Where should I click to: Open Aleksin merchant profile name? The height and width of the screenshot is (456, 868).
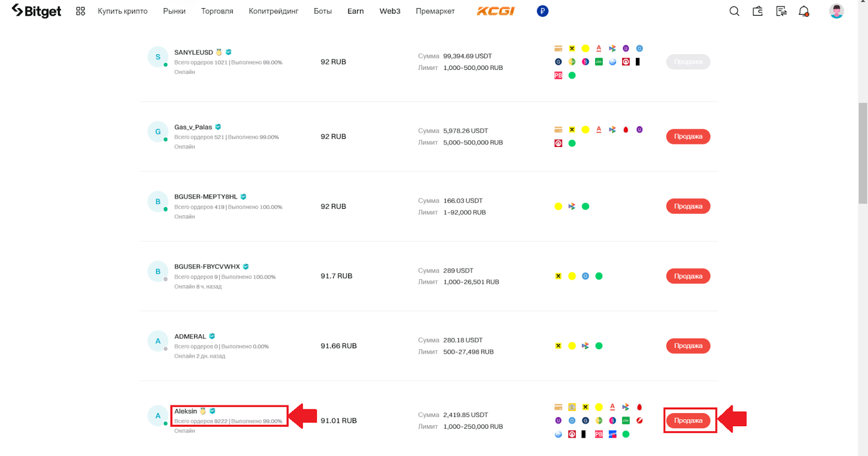(x=186, y=412)
